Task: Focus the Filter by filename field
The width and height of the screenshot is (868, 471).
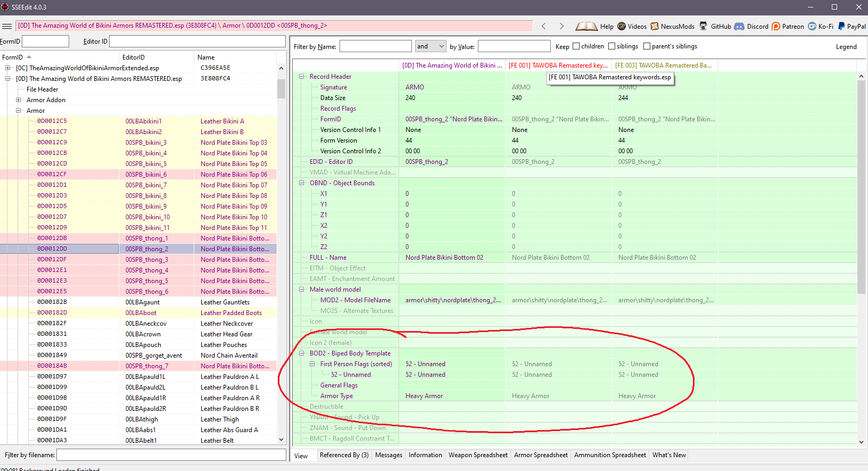Action: click(171, 455)
